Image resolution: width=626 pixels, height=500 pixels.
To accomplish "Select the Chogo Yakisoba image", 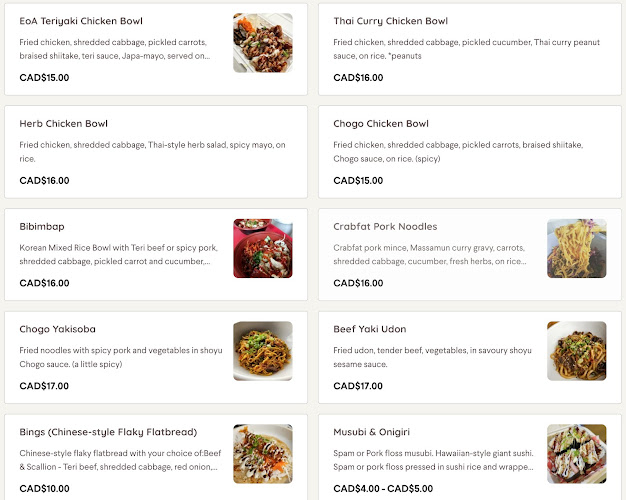I will 263,351.
